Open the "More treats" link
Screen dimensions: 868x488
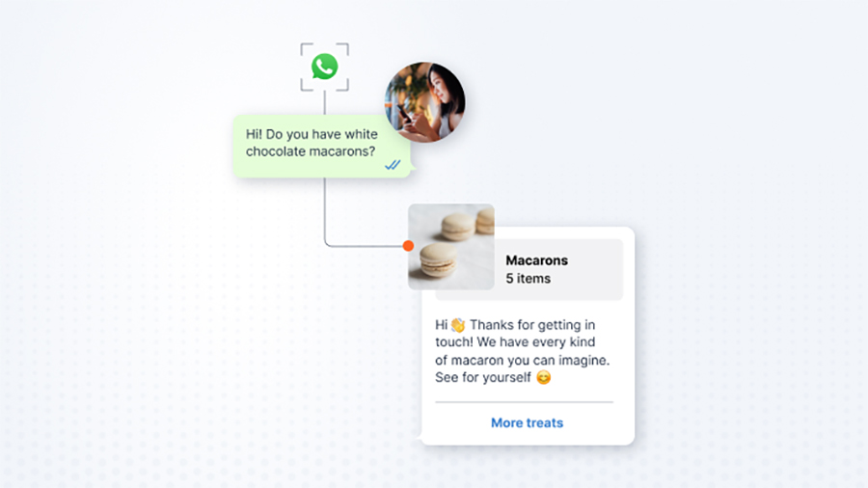(x=527, y=422)
